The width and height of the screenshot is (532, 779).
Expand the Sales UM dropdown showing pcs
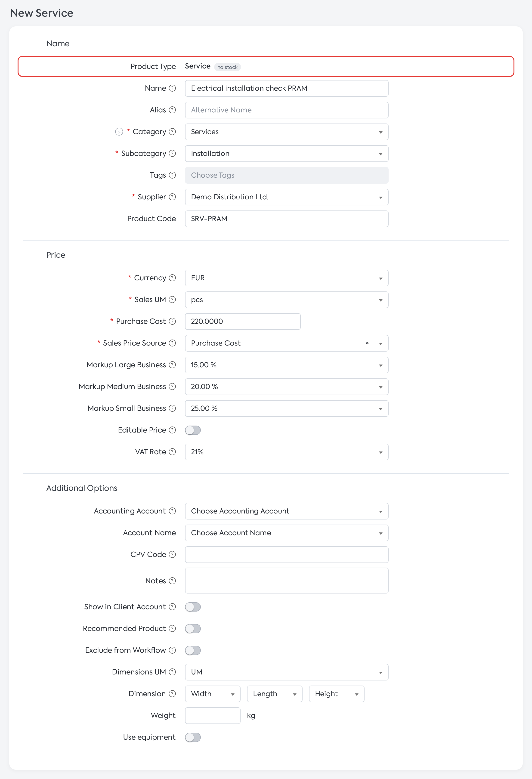click(287, 300)
